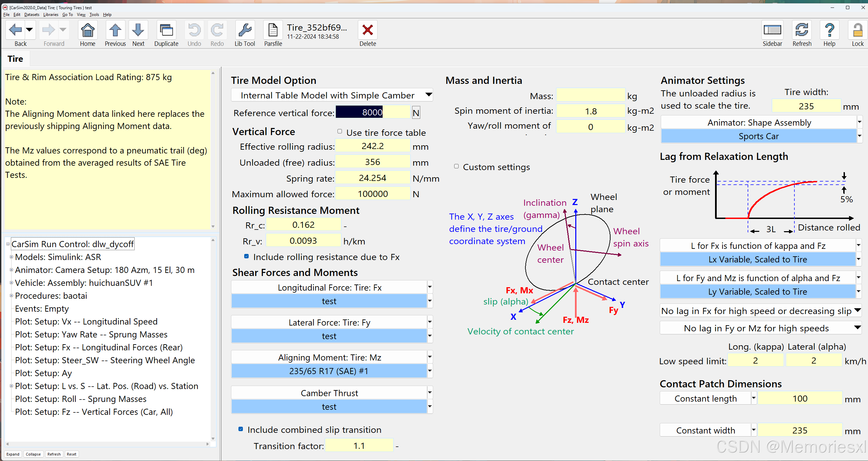Screen dimensions: 868x461
Task: Uncheck Include combined slip transition
Action: [x=241, y=429]
